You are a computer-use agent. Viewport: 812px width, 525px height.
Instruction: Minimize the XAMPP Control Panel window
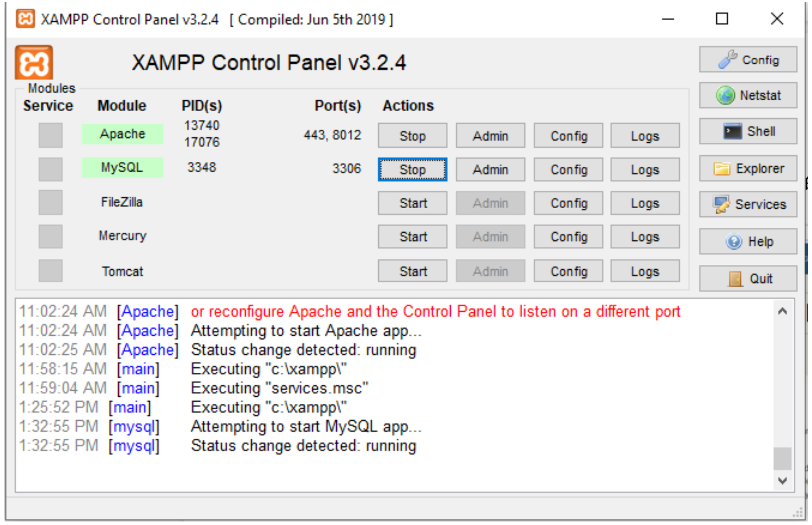[668, 19]
